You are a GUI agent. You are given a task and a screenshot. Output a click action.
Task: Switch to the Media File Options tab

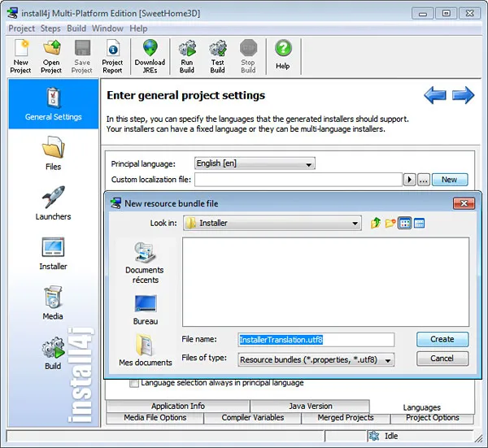coord(155,418)
